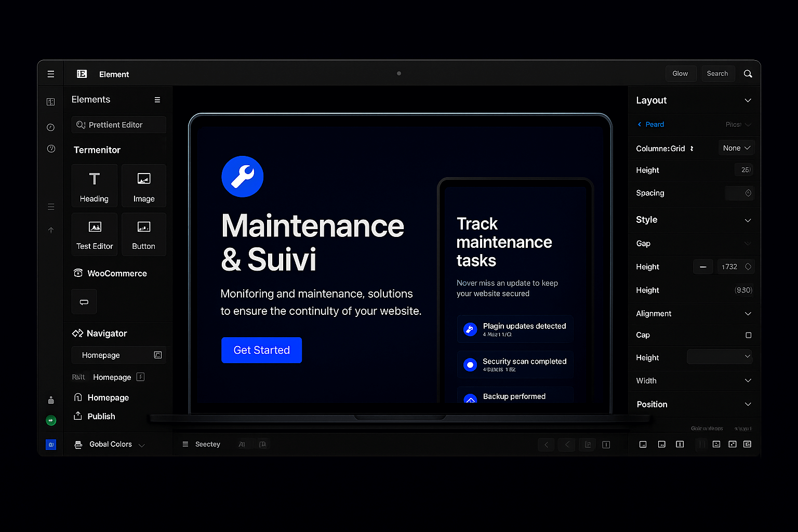Open the Elements panel menu icon
The height and width of the screenshot is (532, 798).
[157, 100]
